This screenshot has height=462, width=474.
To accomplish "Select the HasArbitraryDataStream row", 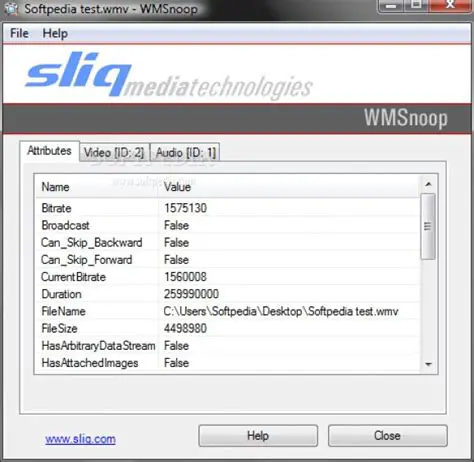I will (228, 346).
